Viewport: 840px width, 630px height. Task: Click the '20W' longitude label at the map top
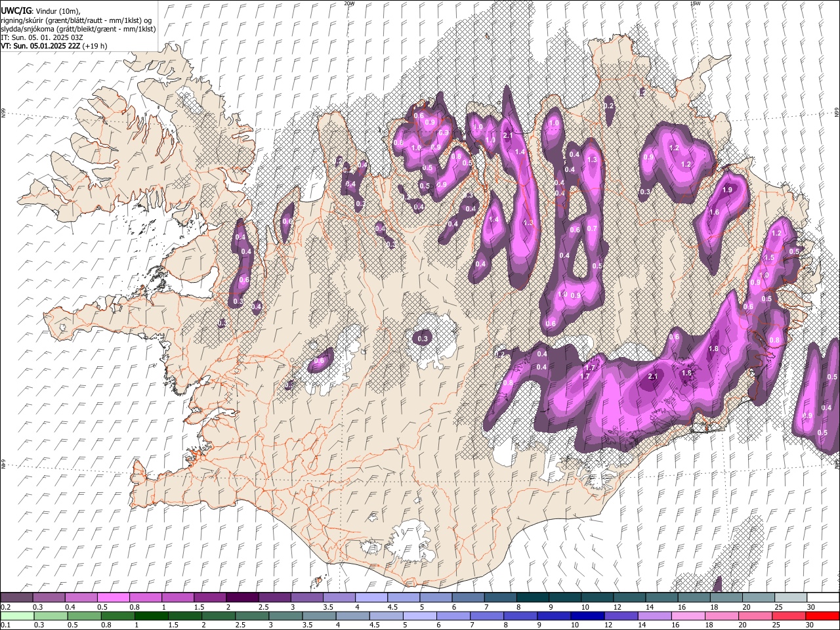tap(349, 3)
